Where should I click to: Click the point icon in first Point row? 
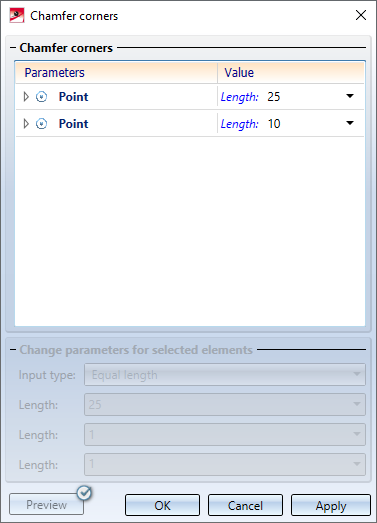41,97
